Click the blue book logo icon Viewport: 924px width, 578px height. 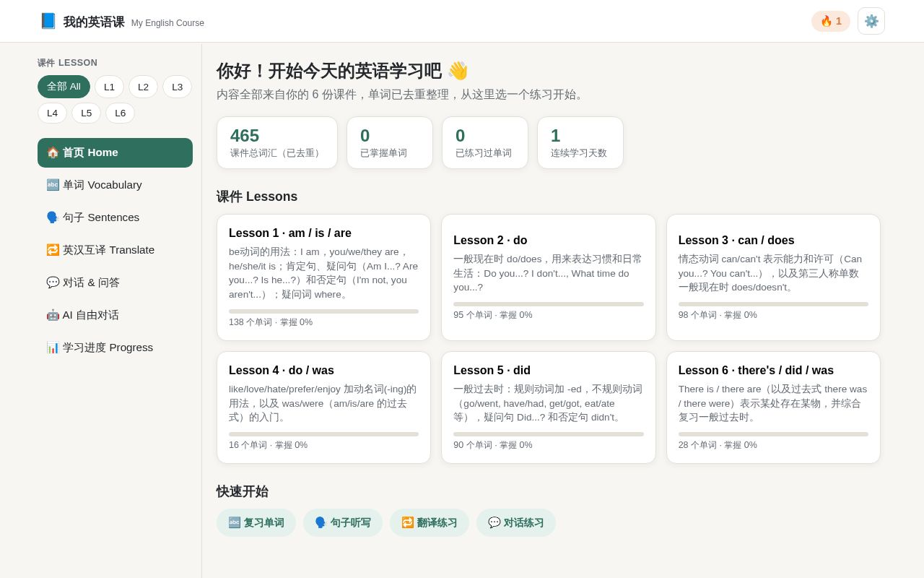click(x=48, y=21)
